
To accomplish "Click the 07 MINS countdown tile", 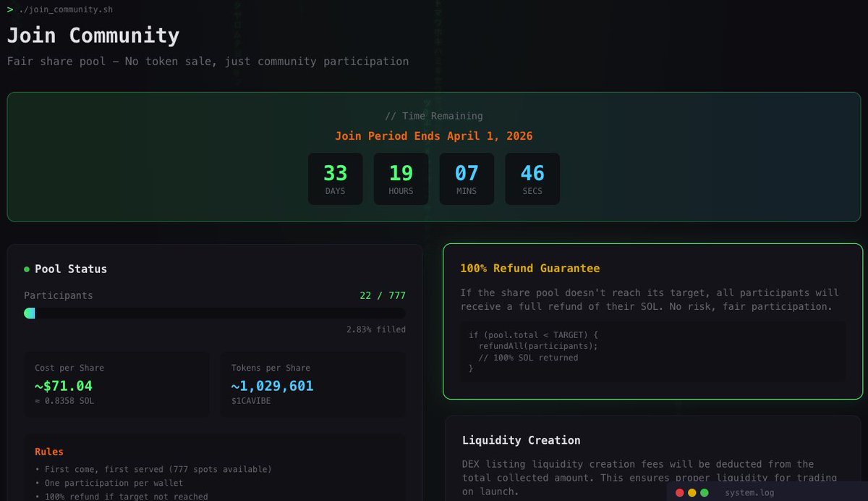I will pyautogui.click(x=467, y=179).
